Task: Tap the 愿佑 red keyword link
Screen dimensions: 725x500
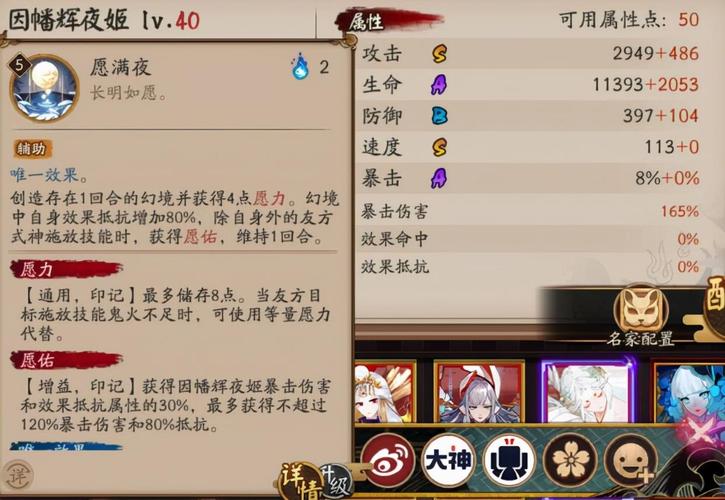Action: tap(200, 237)
